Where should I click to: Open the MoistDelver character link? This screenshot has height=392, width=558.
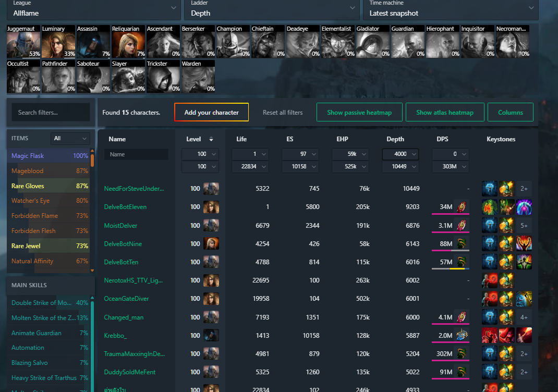pos(120,226)
